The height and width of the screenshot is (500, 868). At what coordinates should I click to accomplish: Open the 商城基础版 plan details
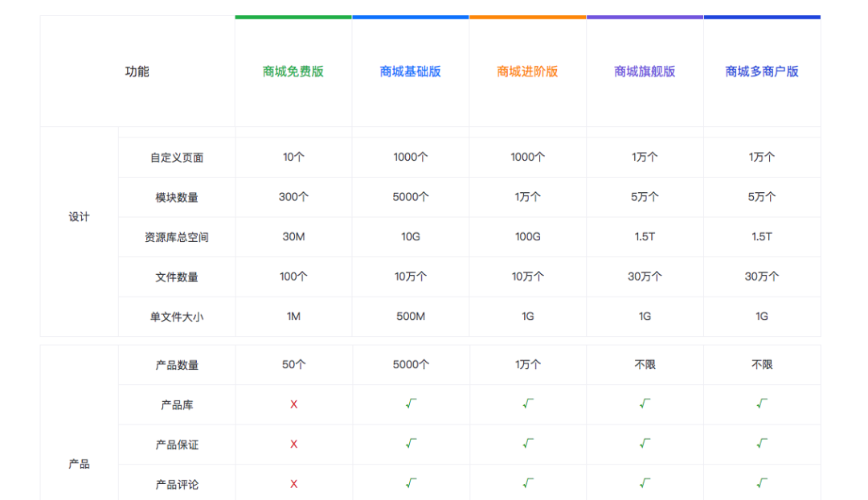pos(411,71)
